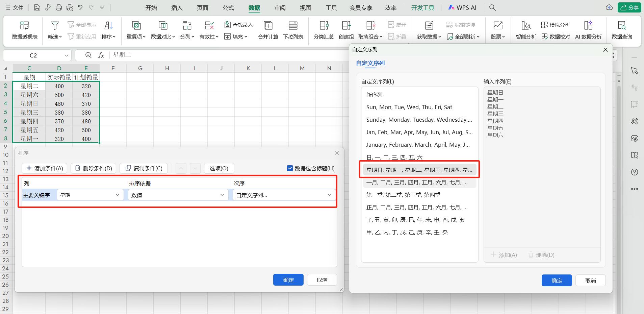
Task: Open the 数据查询 data query tool
Action: point(622,26)
